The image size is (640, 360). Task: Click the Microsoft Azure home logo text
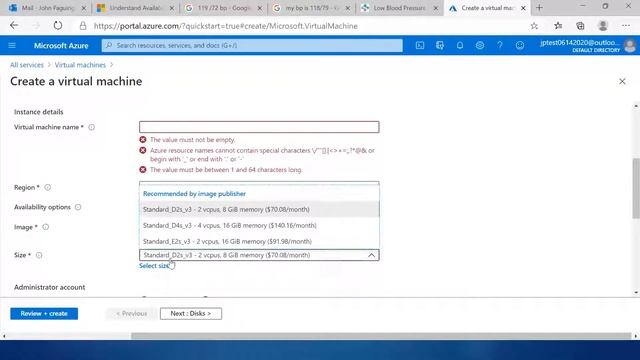pos(61,45)
